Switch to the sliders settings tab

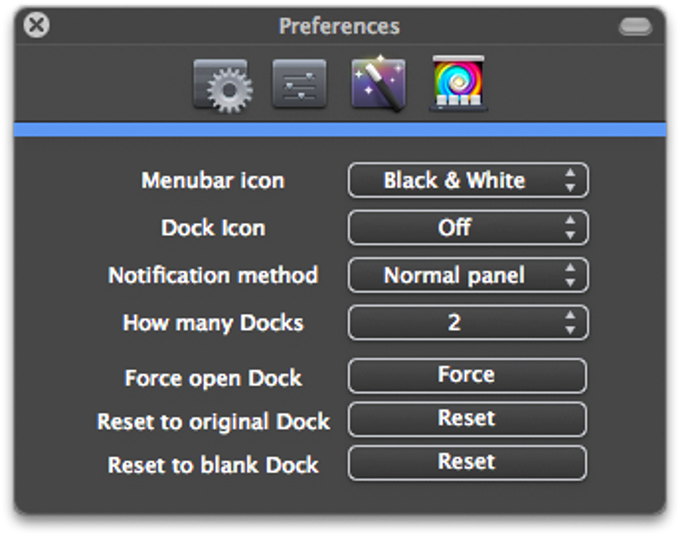[x=299, y=85]
